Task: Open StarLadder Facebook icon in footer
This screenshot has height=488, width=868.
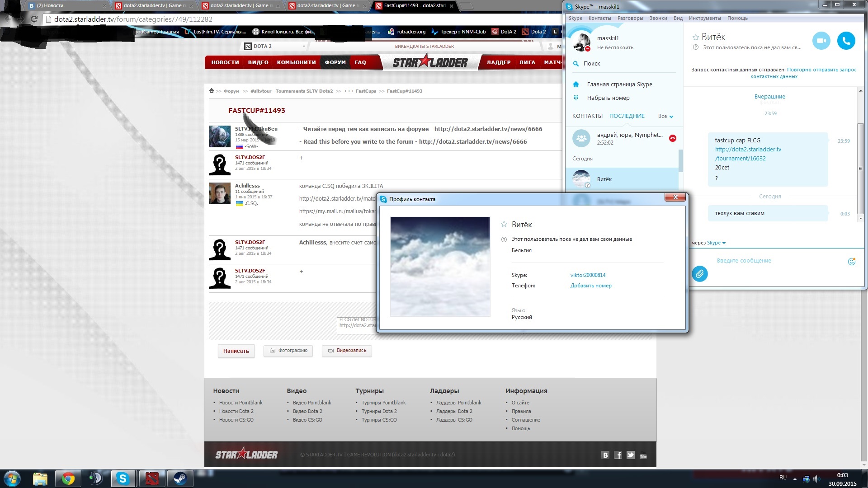Action: tap(618, 455)
